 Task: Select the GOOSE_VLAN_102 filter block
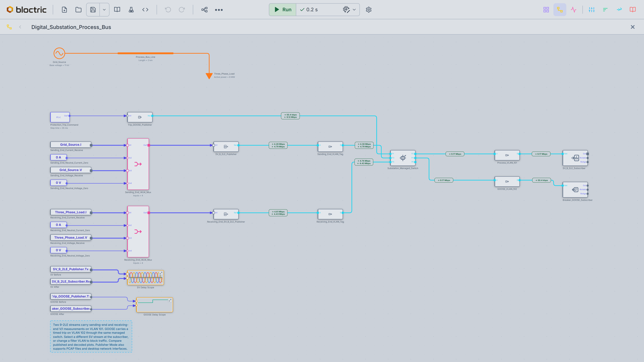tap(507, 182)
